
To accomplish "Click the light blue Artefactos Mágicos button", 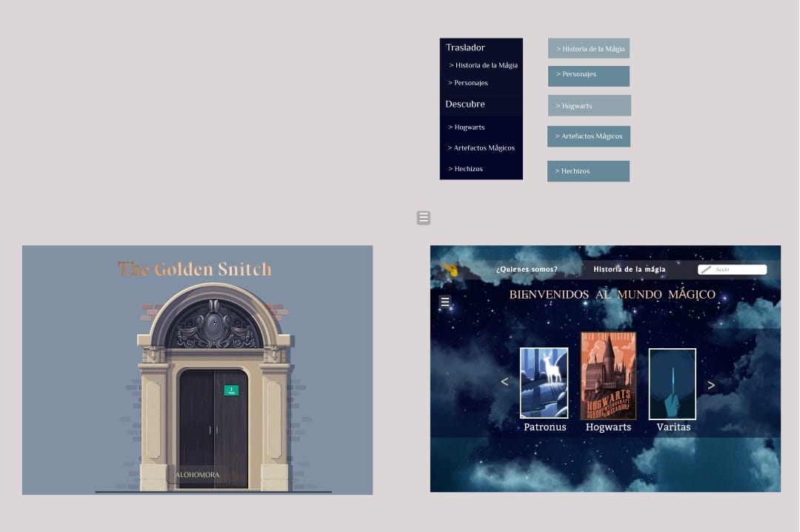I will tap(589, 136).
